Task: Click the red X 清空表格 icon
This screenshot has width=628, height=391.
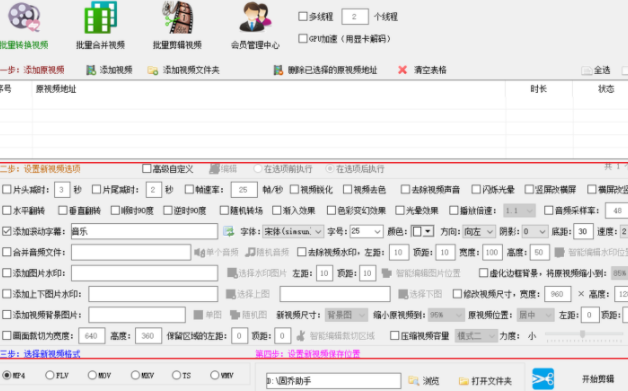Action: pyautogui.click(x=403, y=70)
